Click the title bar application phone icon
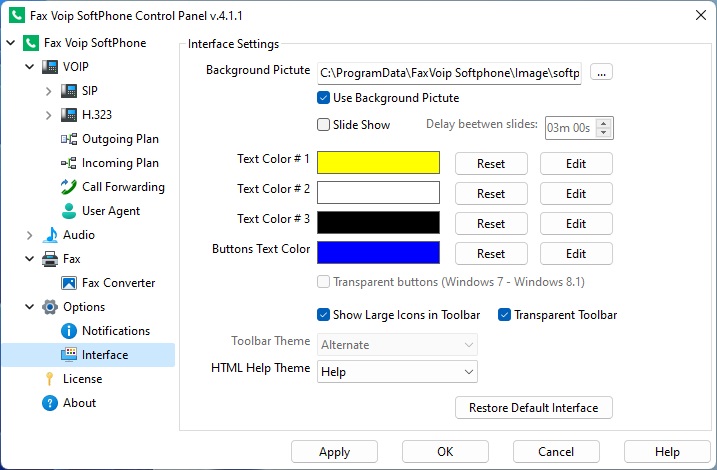717x470 pixels. [x=17, y=15]
